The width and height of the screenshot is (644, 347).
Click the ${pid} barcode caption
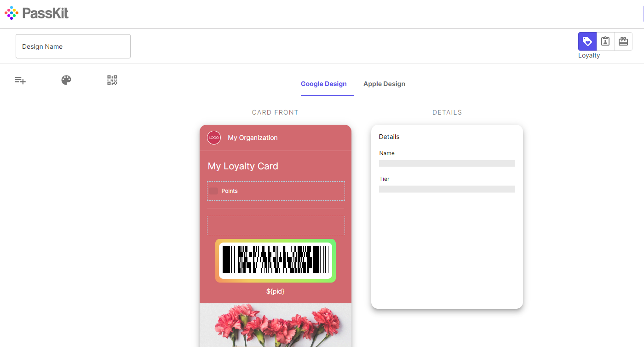[276, 291]
